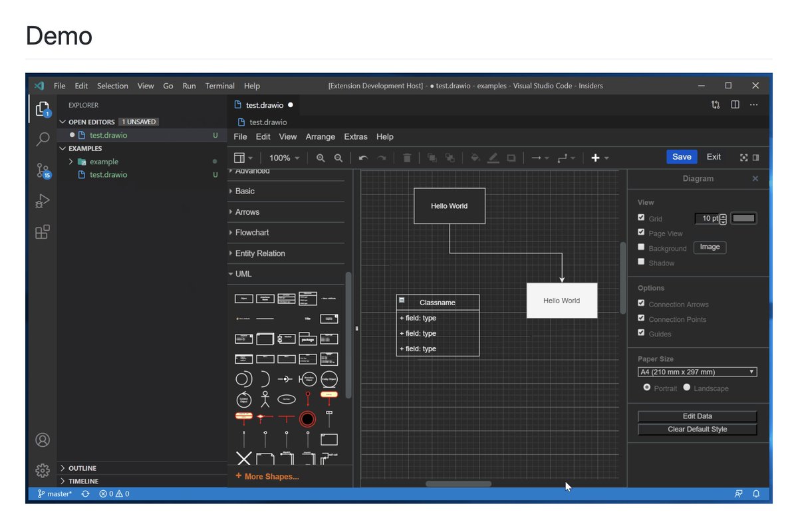This screenshot has height=532, width=798.
Task: Open the Run and Debug view
Action: (43, 201)
